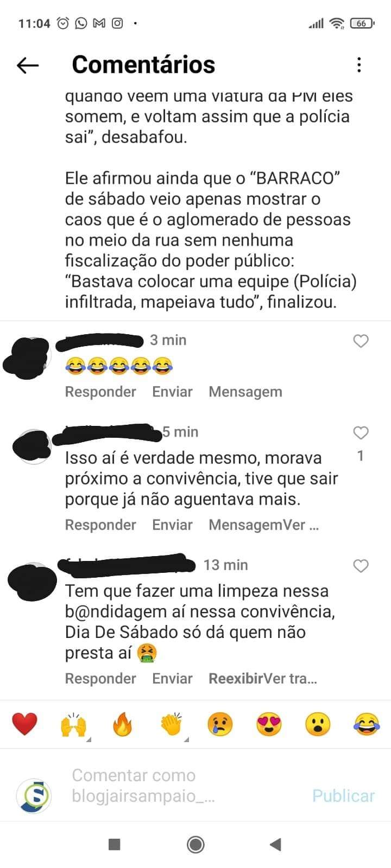The width and height of the screenshot is (391, 868).
Task: Insert the raised hands emoji
Action: [73, 724]
